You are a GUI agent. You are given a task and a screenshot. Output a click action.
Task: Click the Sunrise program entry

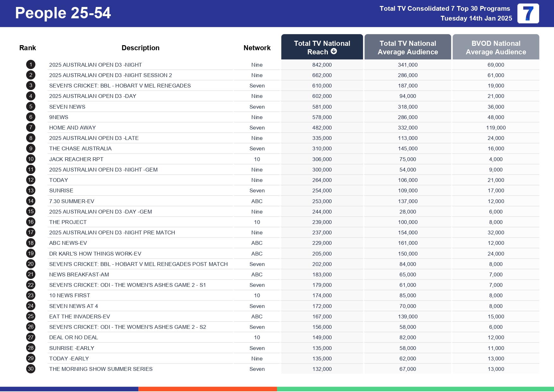pyautogui.click(x=61, y=190)
